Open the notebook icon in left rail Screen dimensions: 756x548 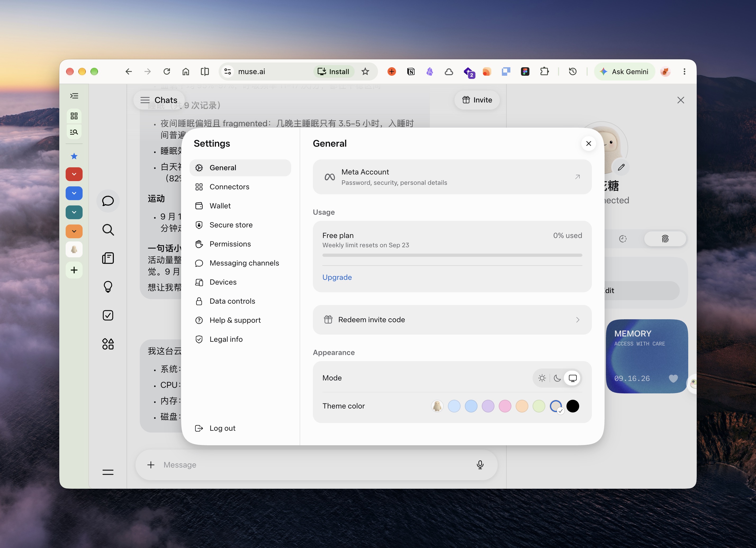point(108,258)
